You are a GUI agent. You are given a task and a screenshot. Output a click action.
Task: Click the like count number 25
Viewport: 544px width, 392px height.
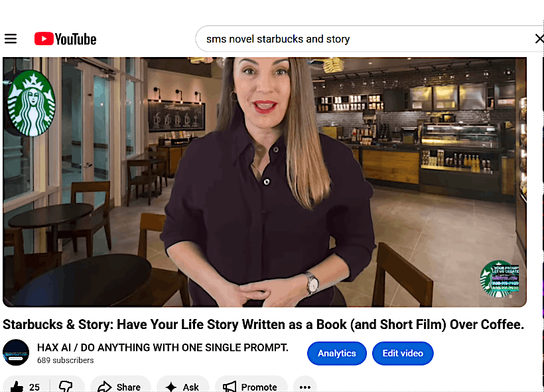click(34, 387)
